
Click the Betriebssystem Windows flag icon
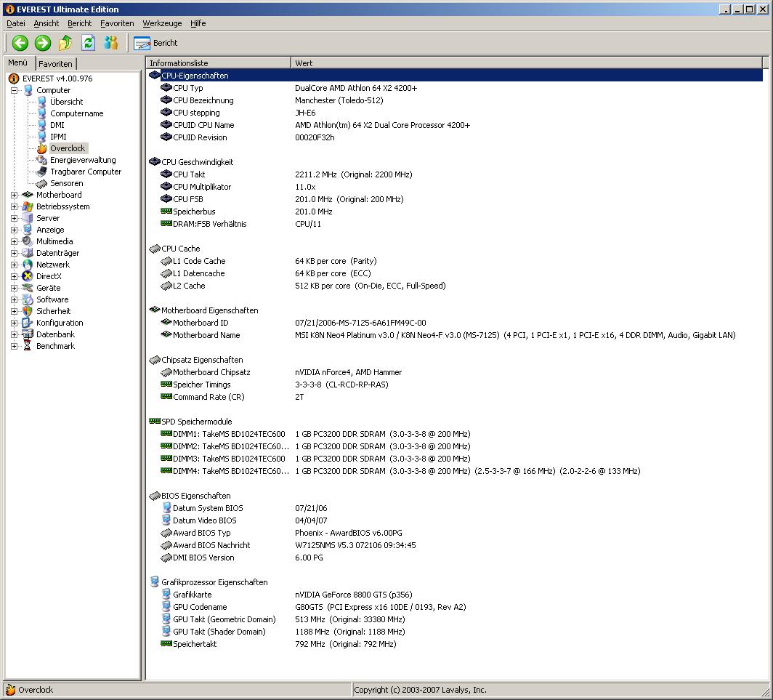28,206
